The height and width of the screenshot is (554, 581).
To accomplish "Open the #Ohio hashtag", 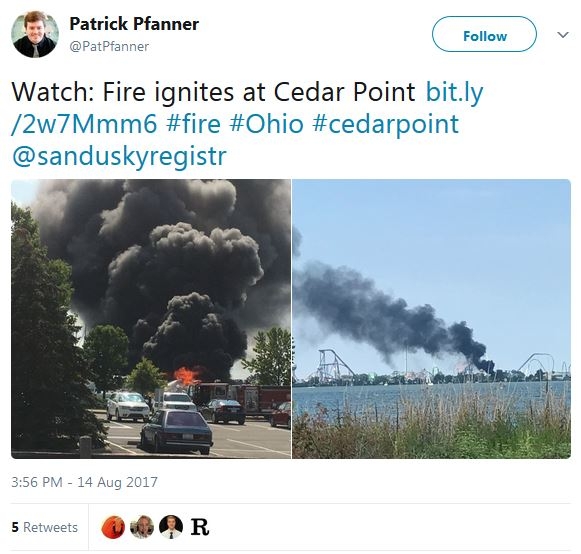I will [x=266, y=123].
